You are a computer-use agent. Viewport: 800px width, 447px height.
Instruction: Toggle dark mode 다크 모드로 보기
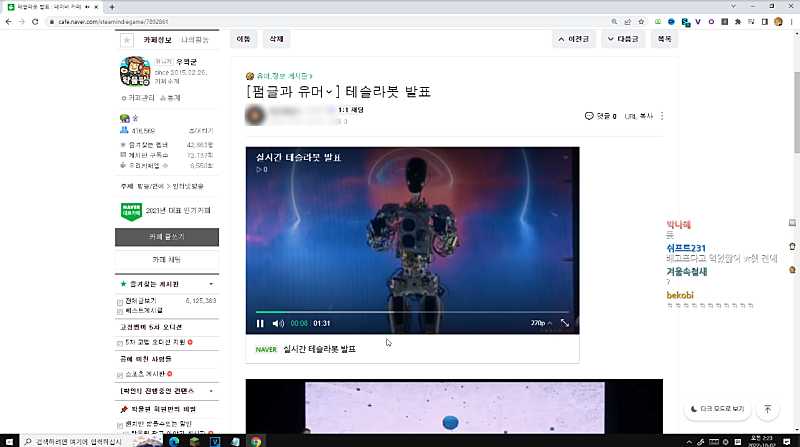pos(717,409)
